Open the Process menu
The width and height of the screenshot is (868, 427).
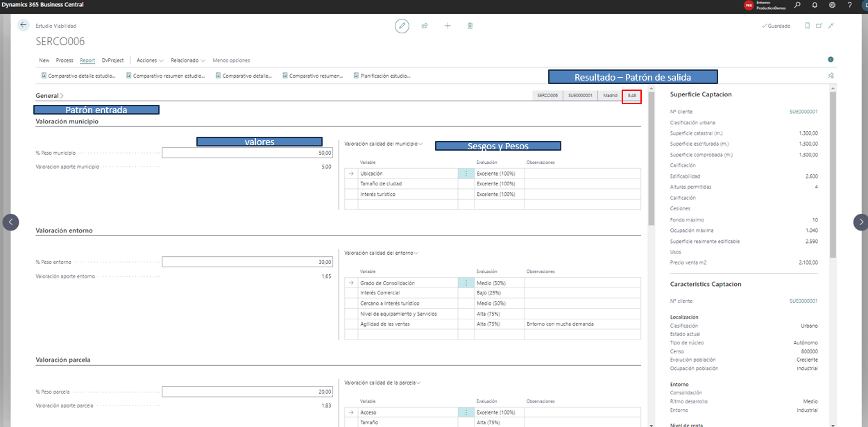[65, 60]
